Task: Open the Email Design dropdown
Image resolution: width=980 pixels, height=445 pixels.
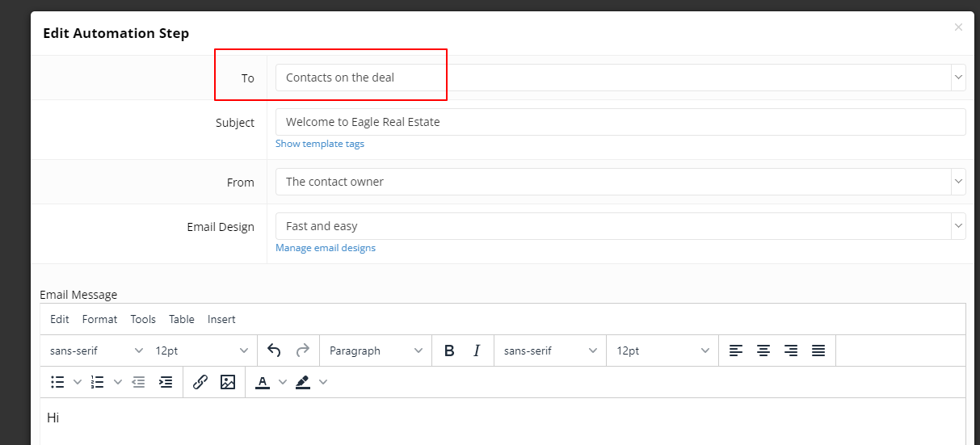Action: 620,226
